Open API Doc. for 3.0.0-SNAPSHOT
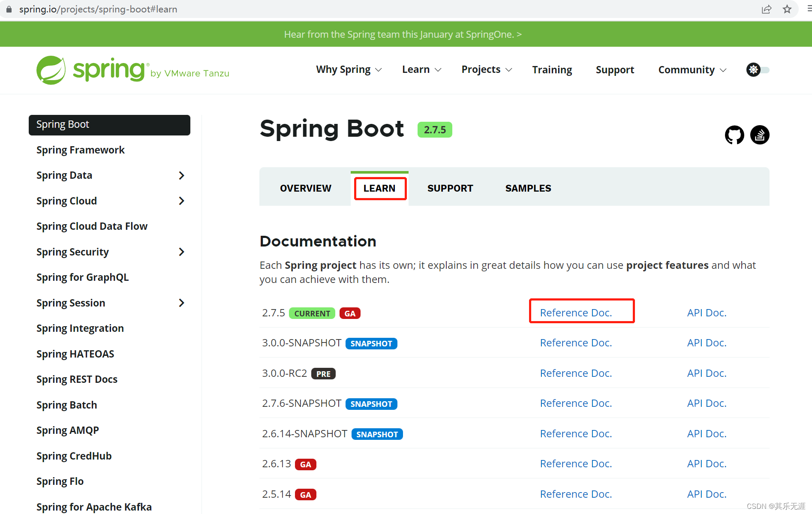The image size is (812, 514). coord(707,343)
